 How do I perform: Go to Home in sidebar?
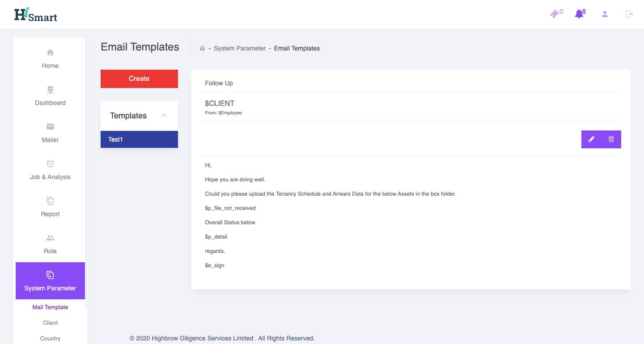(50, 59)
